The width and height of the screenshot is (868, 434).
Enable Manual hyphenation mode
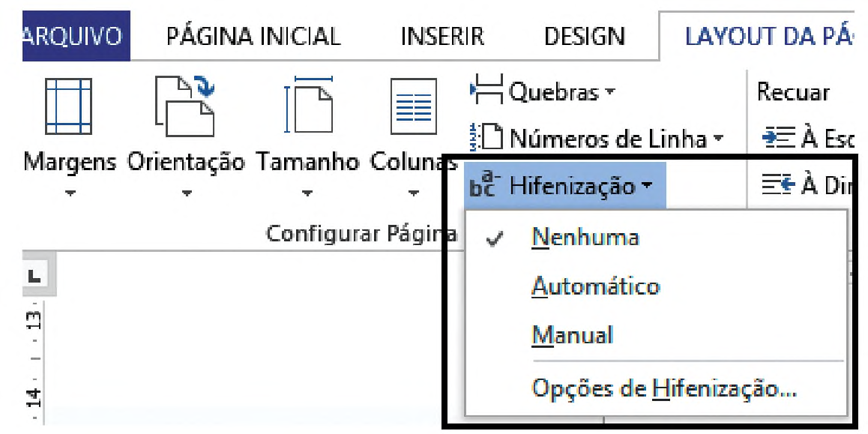tap(572, 335)
